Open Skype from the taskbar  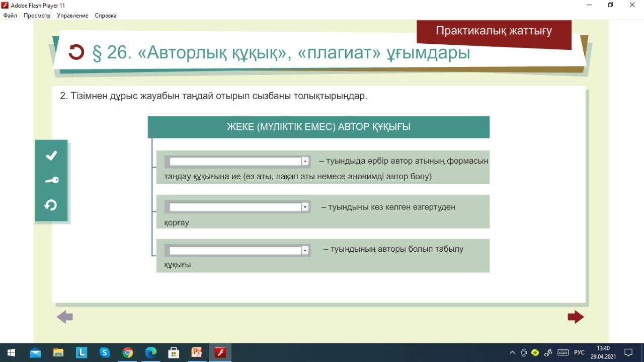[x=105, y=352]
